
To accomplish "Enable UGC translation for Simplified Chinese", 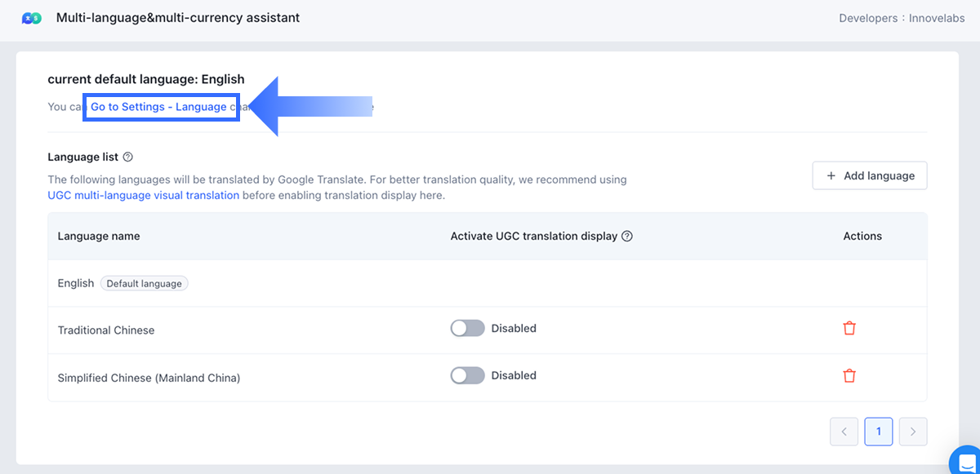I will click(467, 376).
